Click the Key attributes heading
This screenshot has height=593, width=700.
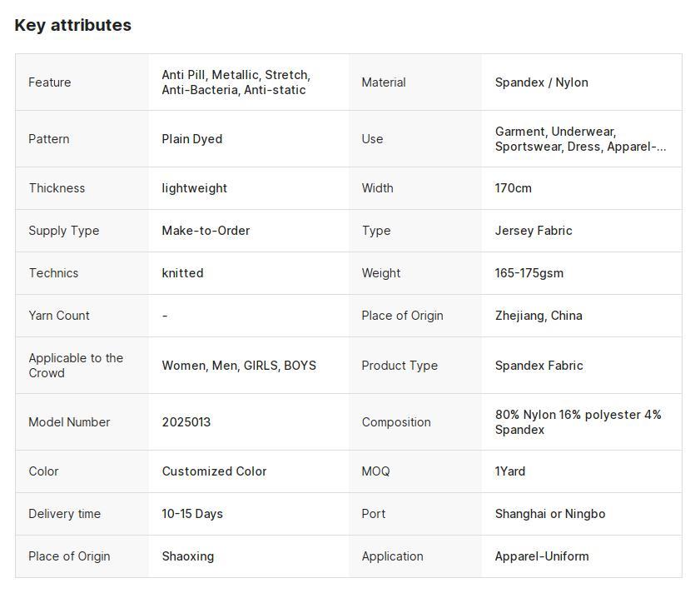tap(72, 25)
